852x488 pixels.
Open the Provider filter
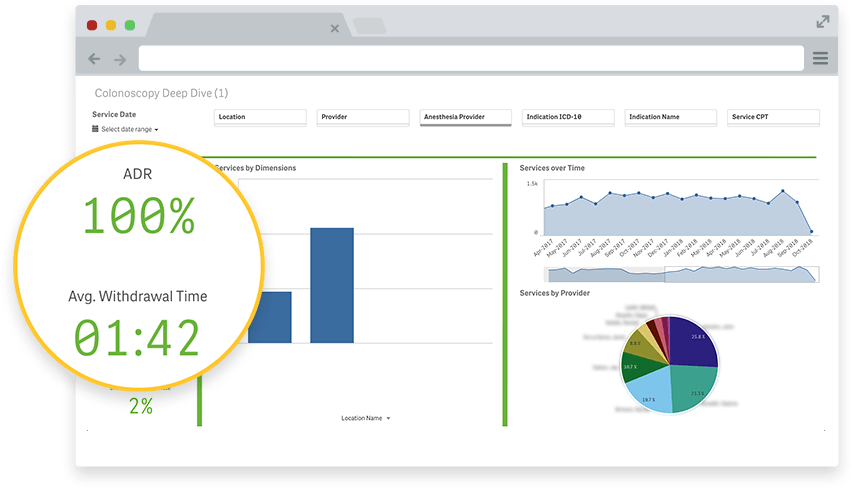(x=363, y=117)
